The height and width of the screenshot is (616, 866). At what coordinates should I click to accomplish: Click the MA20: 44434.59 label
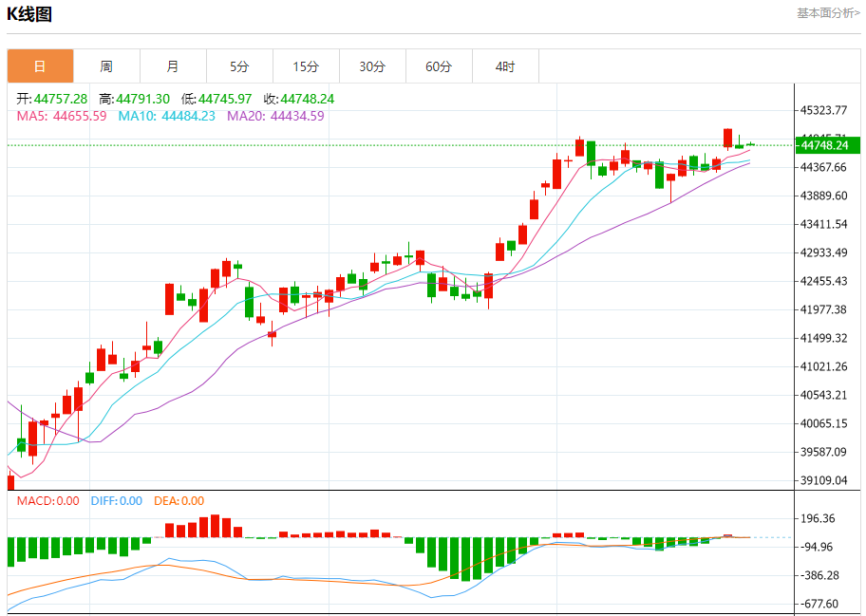click(275, 116)
